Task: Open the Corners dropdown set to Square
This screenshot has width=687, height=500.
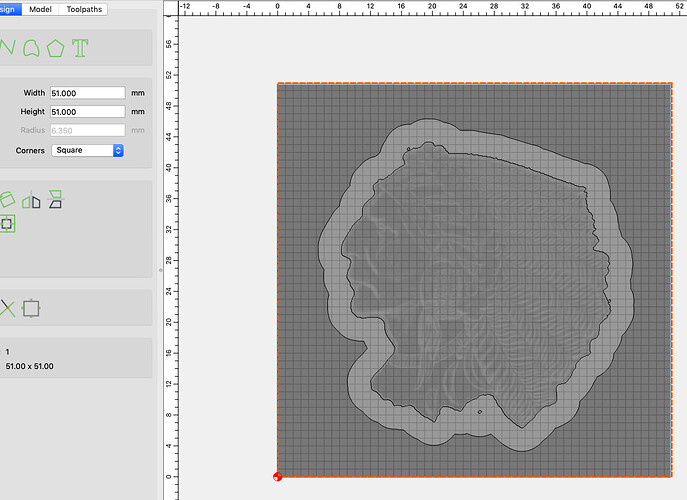Action: coord(89,150)
